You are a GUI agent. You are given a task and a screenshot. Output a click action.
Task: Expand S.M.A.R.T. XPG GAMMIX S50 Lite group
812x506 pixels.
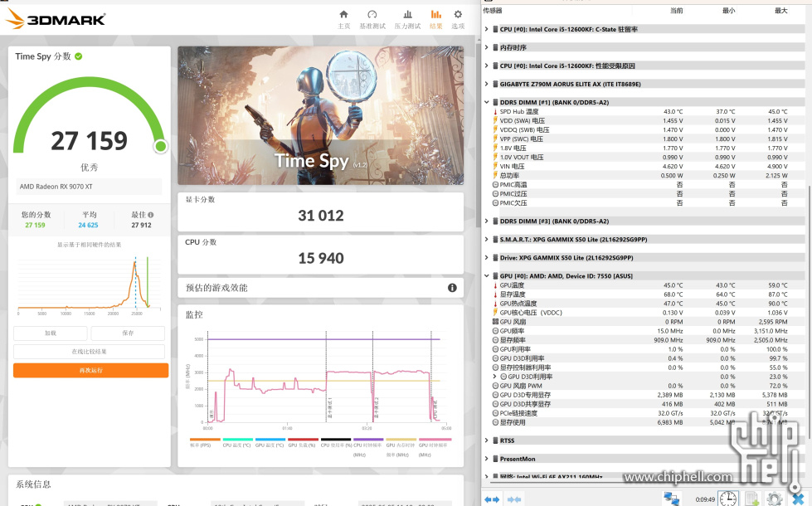click(486, 239)
